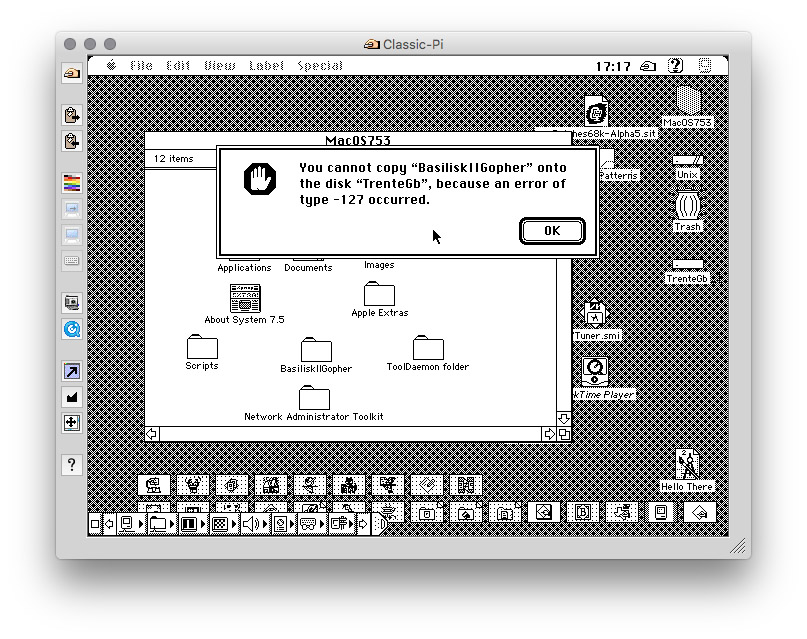
Task: Click OK in the error dialog
Action: 552,230
